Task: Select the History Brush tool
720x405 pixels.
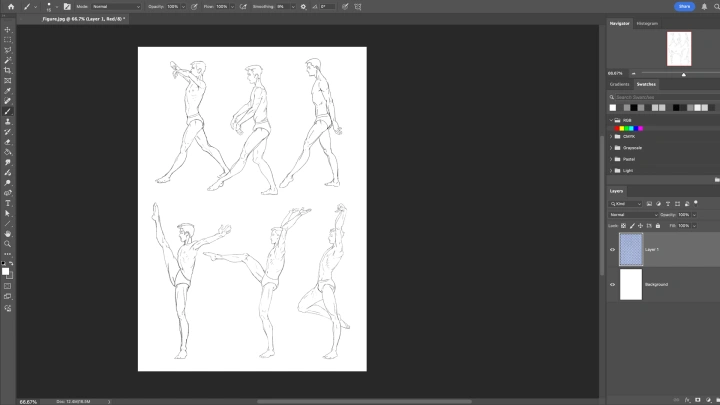Action: tap(7, 132)
